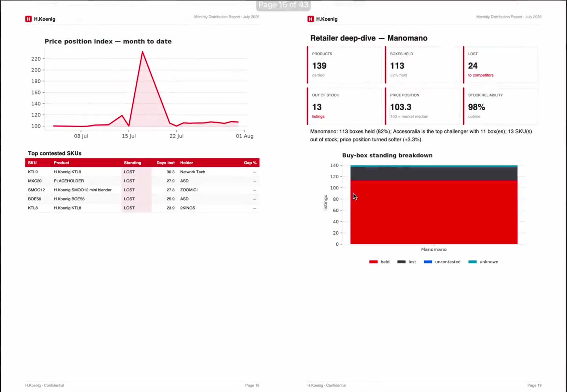Click the '25.9' days lost value
The width and height of the screenshot is (567, 392).
click(x=170, y=199)
